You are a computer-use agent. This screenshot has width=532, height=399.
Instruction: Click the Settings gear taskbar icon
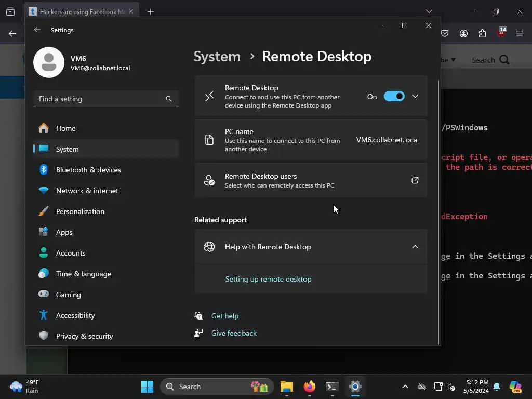click(355, 387)
